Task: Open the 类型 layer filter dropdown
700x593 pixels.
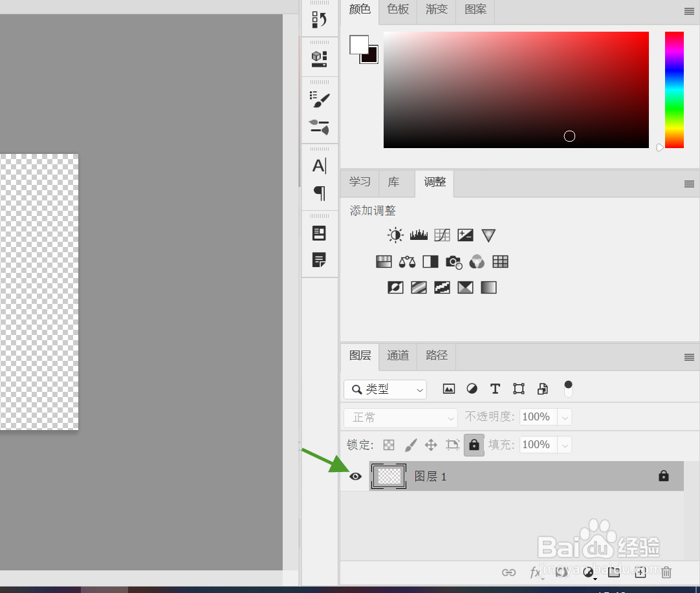Action: [x=386, y=389]
